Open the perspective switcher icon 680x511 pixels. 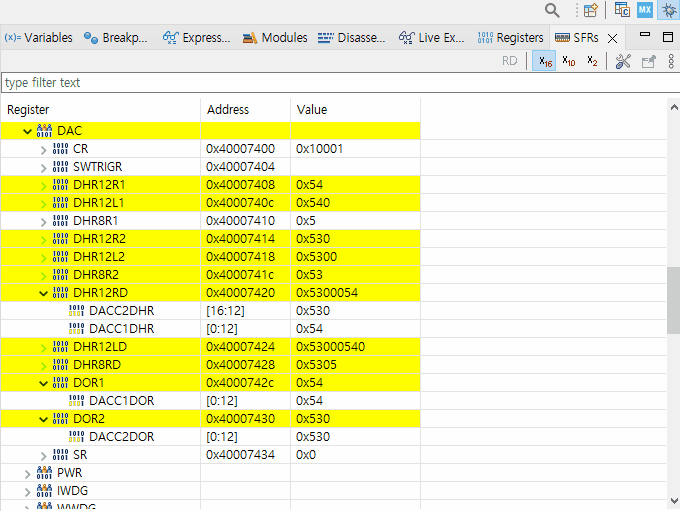(591, 10)
